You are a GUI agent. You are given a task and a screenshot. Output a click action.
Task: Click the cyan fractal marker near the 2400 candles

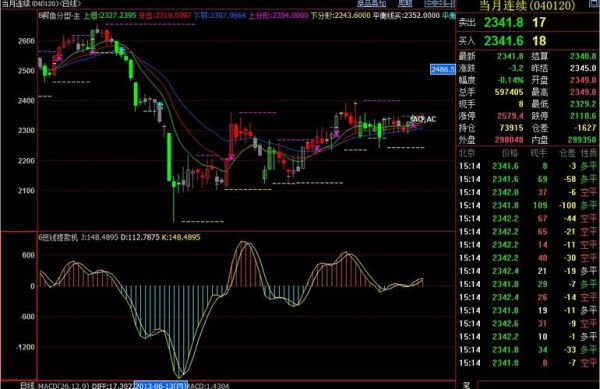tap(160, 104)
